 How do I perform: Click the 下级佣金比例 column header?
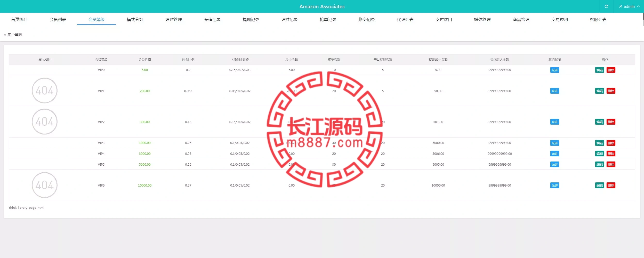pyautogui.click(x=240, y=59)
